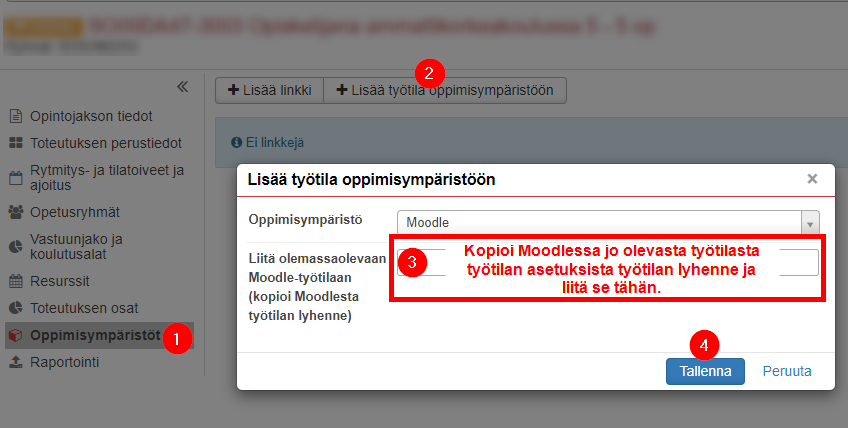Click the pie chart icon beside Vastuunjako ja koulutusalat
Screen dimensions: 848x428
[x=16, y=247]
